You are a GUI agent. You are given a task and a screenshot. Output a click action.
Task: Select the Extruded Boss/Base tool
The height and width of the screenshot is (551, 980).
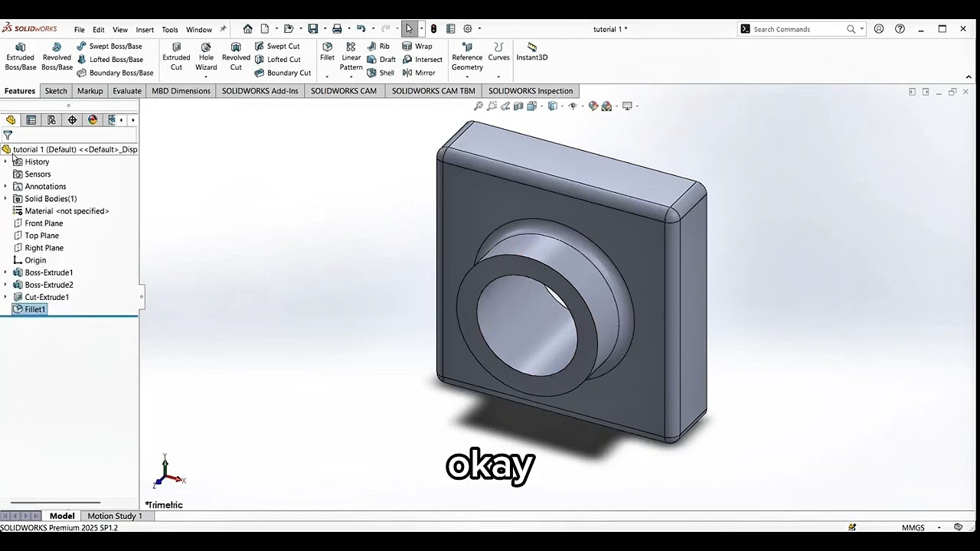tap(21, 57)
